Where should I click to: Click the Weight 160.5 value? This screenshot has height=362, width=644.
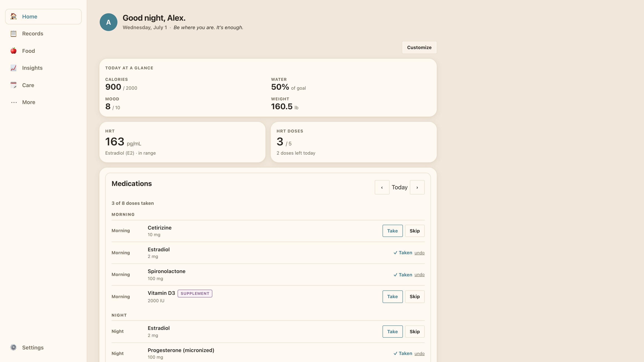coord(282,106)
